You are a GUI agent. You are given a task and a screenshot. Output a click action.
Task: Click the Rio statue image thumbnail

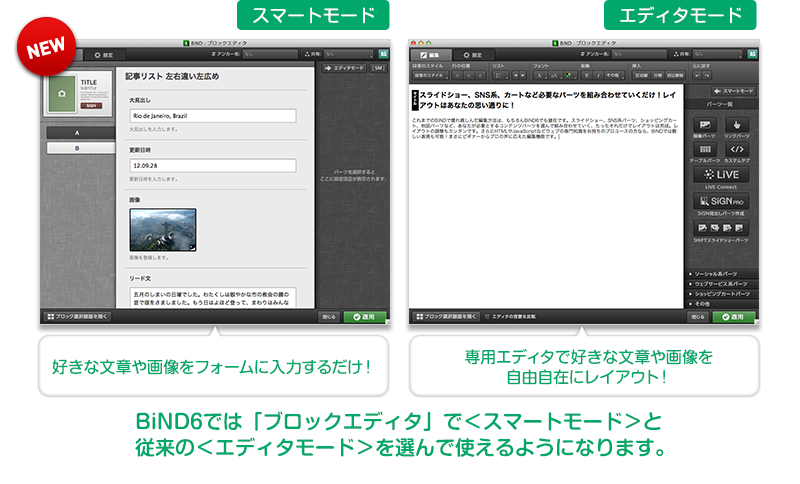coord(163,230)
